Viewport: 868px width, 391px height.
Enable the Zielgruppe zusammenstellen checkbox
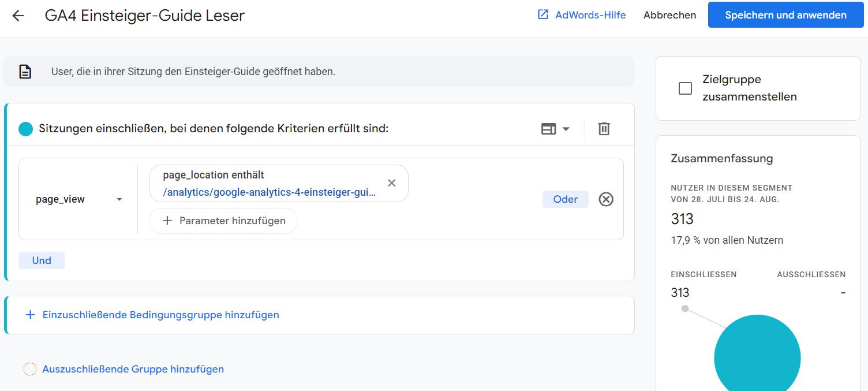click(x=685, y=88)
